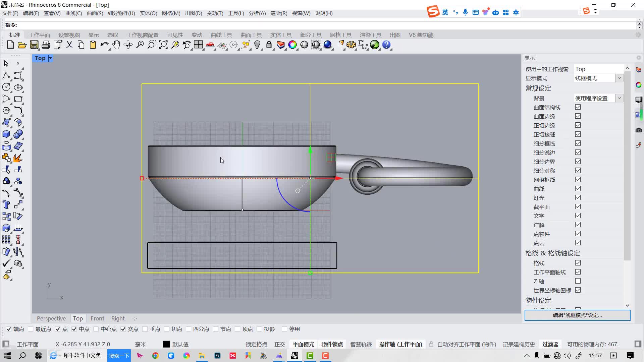Open the color wheel Material icon

292,45
